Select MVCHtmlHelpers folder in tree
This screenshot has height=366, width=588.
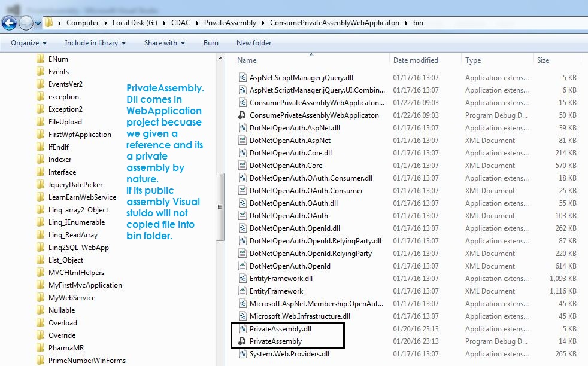click(x=76, y=273)
